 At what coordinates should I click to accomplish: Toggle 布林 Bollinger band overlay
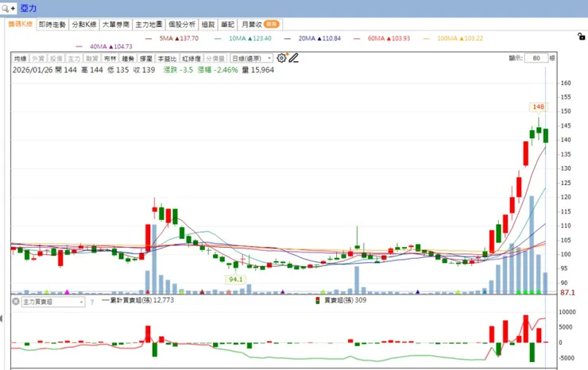coord(110,59)
